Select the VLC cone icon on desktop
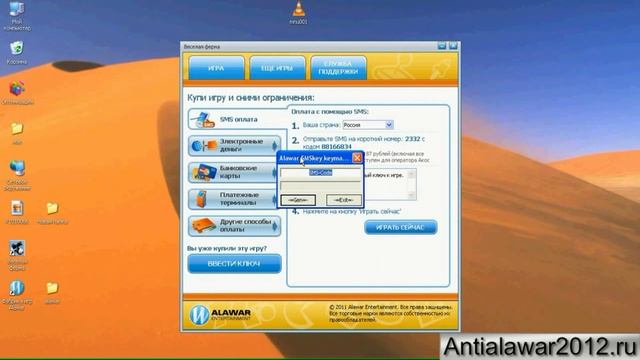Screen dimensions: 640x360 298,9
